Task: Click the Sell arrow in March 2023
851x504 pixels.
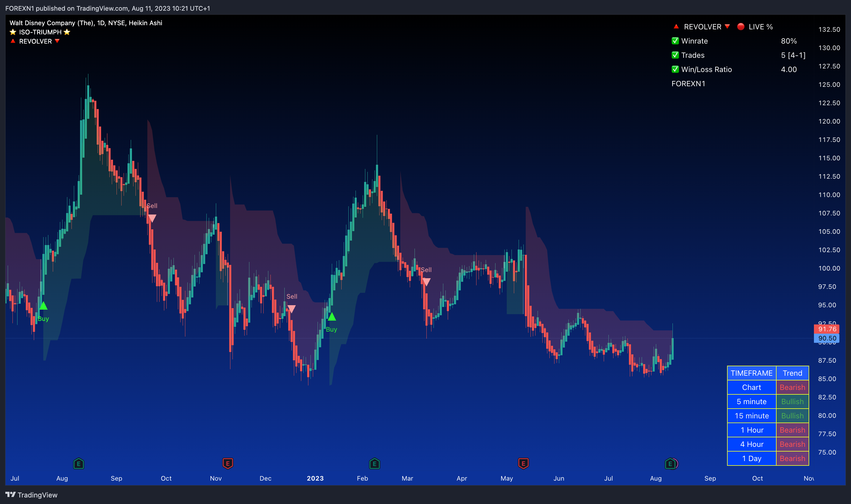Action: tap(426, 282)
